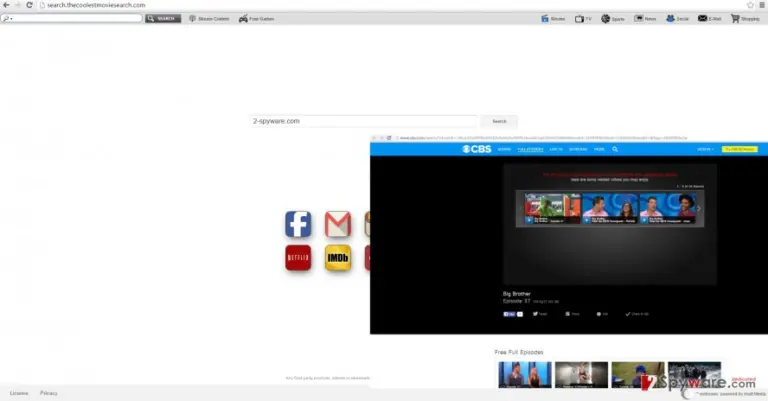Click the CBS logo in the popup window
The width and height of the screenshot is (768, 401).
(x=477, y=149)
